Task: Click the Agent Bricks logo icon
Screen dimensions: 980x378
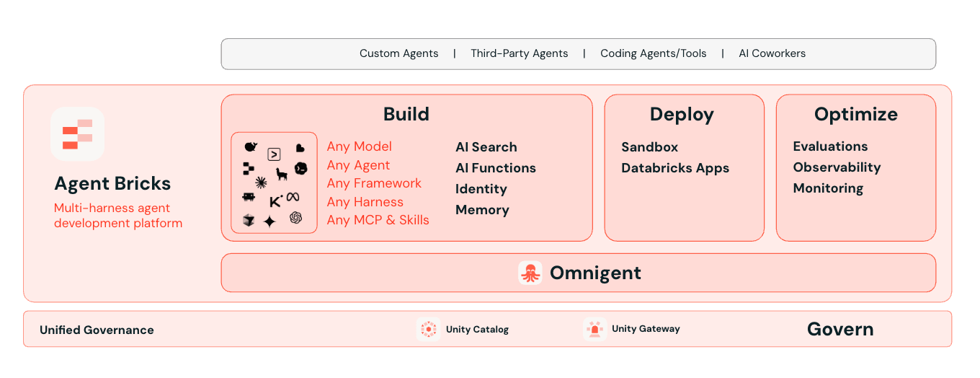Action: coord(77,133)
